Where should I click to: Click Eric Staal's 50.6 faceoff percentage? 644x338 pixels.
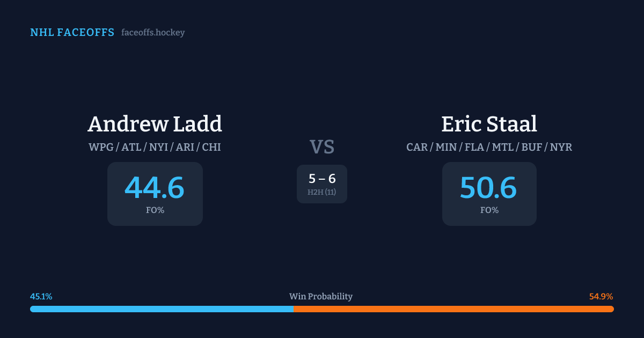(489, 188)
